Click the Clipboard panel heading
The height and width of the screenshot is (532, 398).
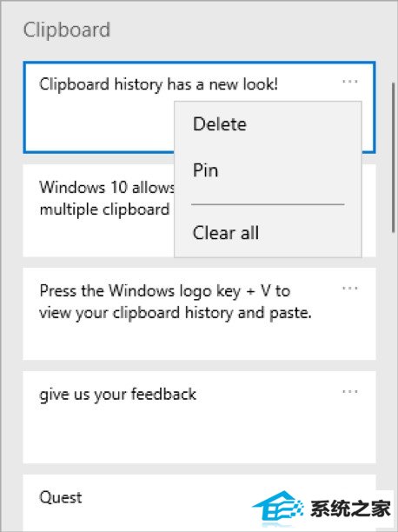67,30
